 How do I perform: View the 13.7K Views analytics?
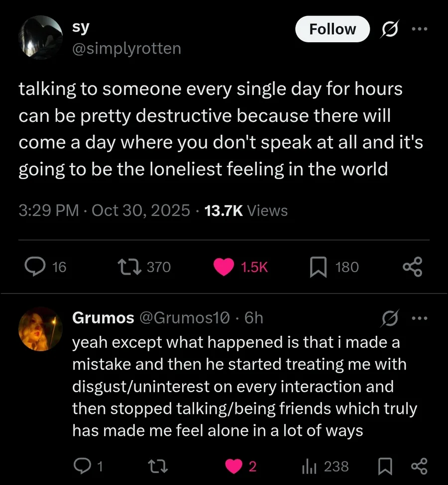tap(246, 210)
